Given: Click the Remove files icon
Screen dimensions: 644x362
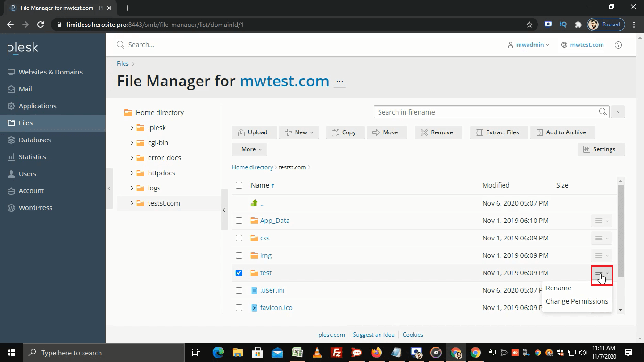Looking at the screenshot, I should pos(438,132).
